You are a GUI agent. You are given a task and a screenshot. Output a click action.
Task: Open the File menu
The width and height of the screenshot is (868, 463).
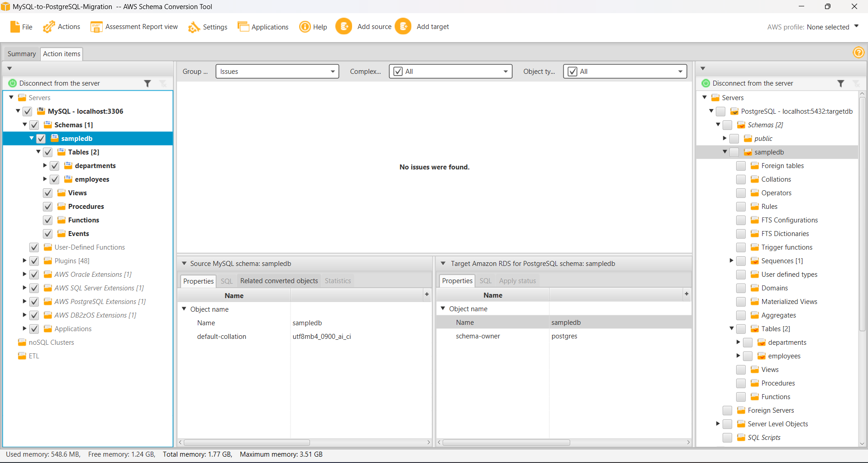[x=21, y=26]
